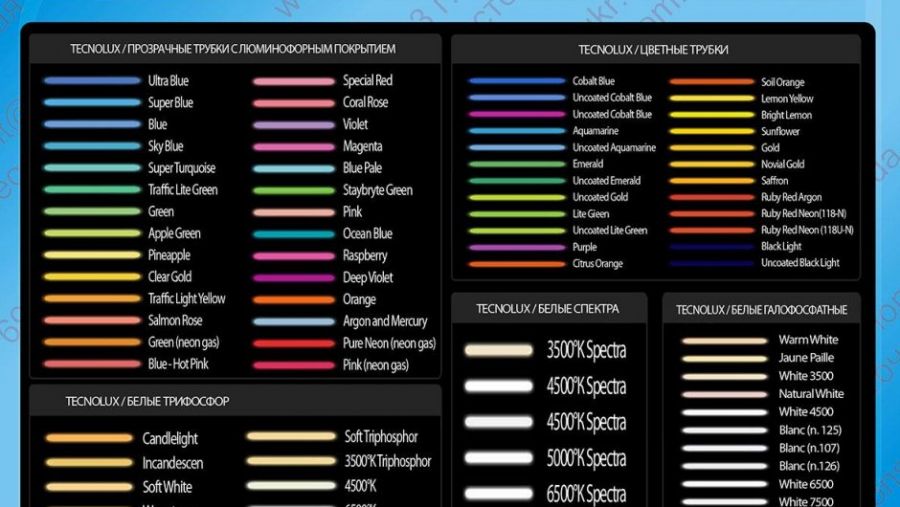
Task: Select the Traffic Lite Green swatch
Action: pos(92,190)
